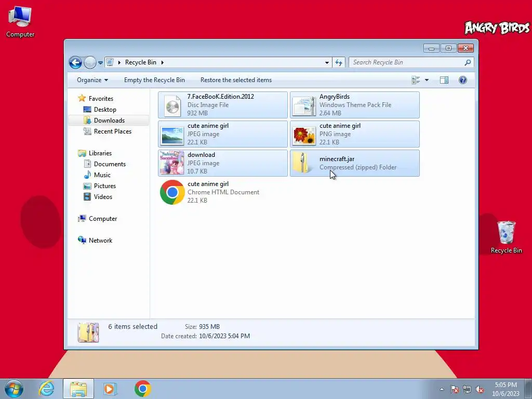532x399 pixels.
Task: Select the Computer desktop icon
Action: [x=20, y=21]
